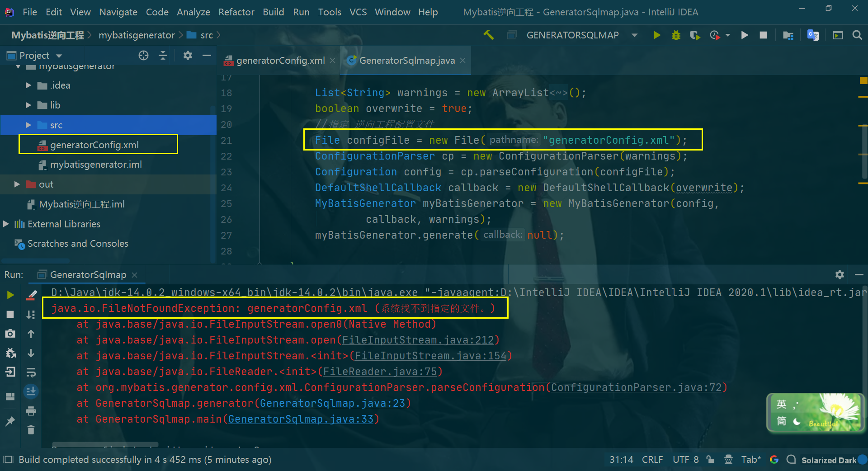This screenshot has height=471, width=868.
Task: Change CRLF line separator in status bar
Action: [x=652, y=460]
